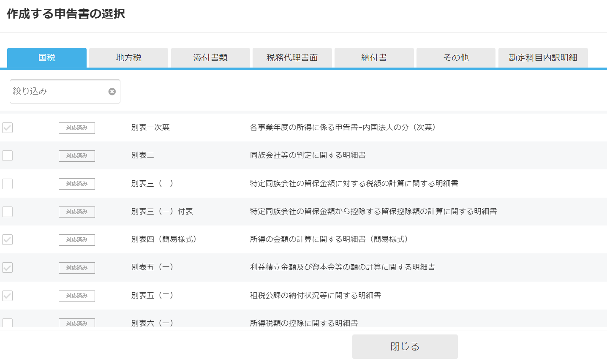The image size is (607, 364).
Task: Click description 所得の金額の計算に関する明細書（簡易様式）
Action: (329, 239)
